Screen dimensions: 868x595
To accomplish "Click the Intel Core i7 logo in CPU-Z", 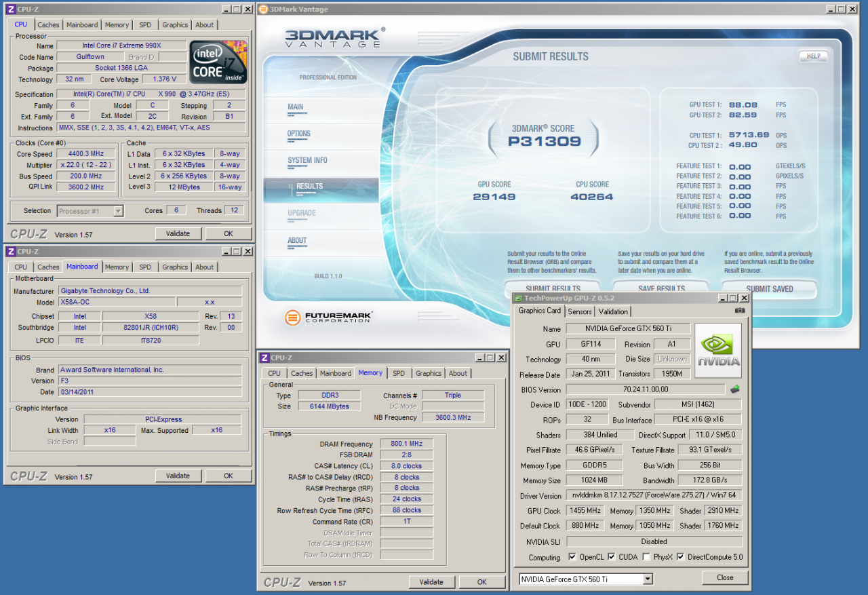I will [x=218, y=62].
